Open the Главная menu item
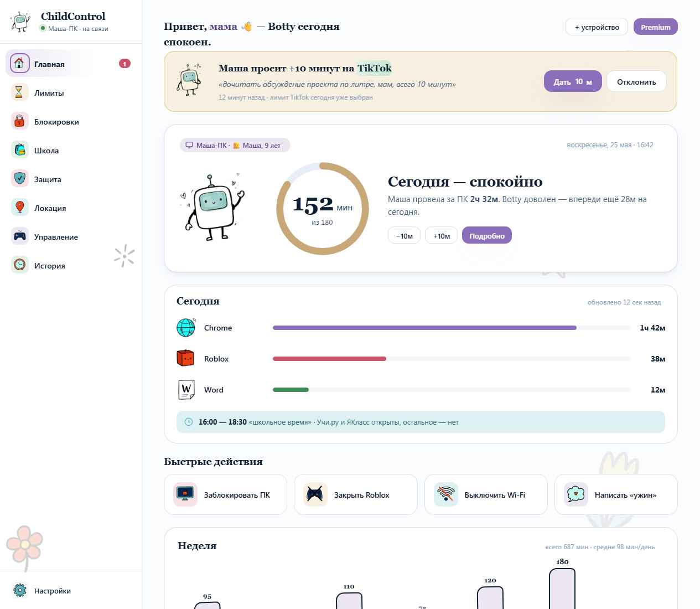The height and width of the screenshot is (609, 700). (x=71, y=63)
